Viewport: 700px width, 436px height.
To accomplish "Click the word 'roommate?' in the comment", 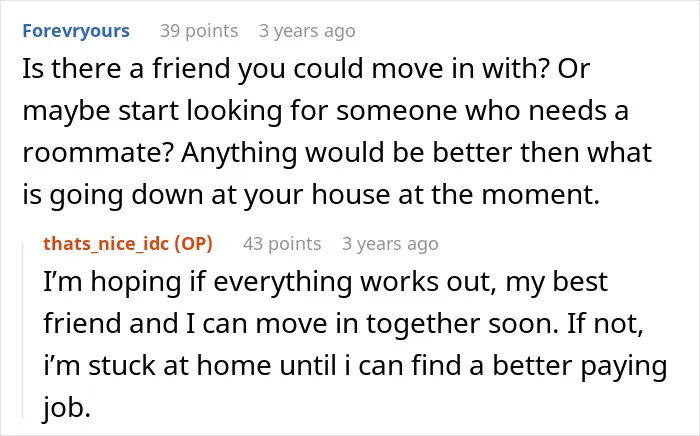I will click(x=98, y=153).
